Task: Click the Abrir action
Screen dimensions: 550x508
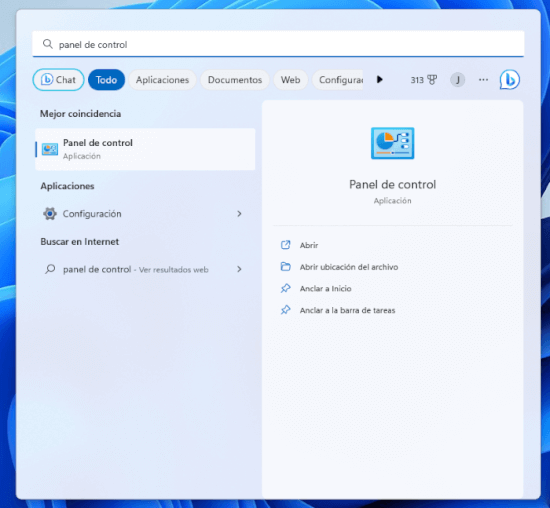Action: pos(309,245)
